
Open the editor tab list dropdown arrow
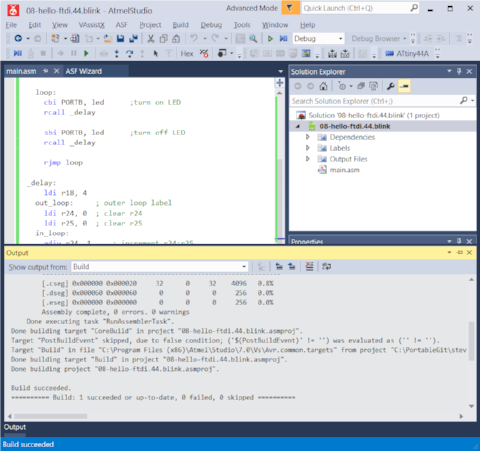280,71
